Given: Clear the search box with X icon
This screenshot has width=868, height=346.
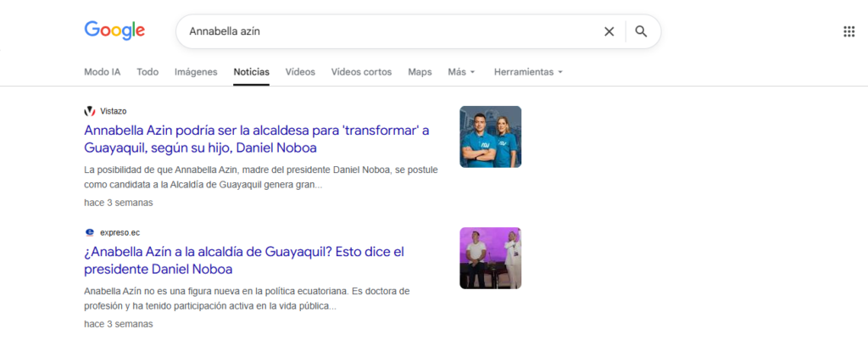Looking at the screenshot, I should [609, 31].
